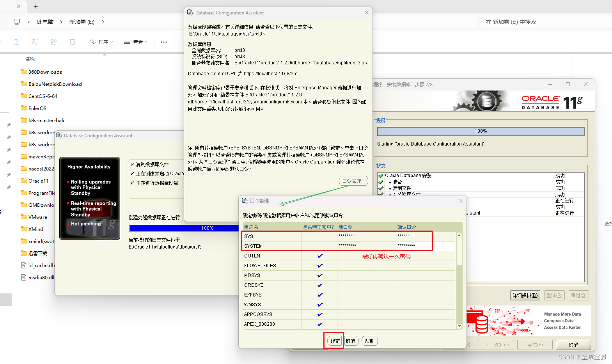The height and width of the screenshot is (364, 612).
Task: Select the XMind folder
Action: coord(32,229)
